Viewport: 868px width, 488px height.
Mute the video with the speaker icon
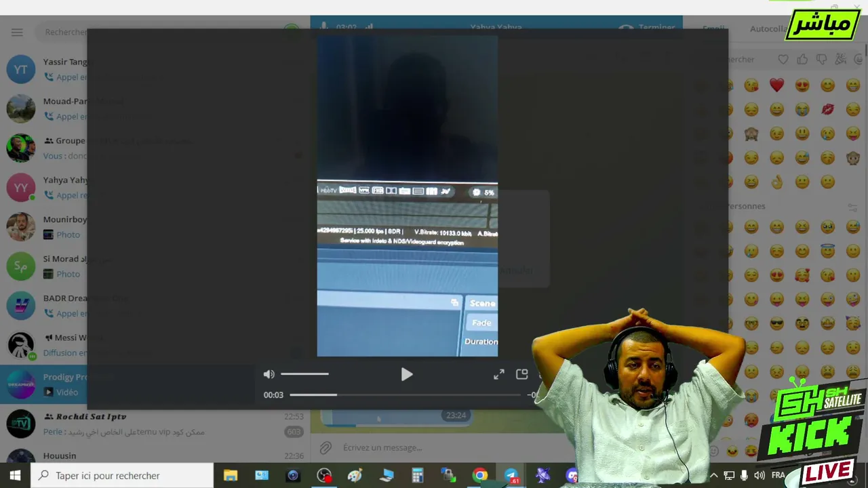(269, 374)
